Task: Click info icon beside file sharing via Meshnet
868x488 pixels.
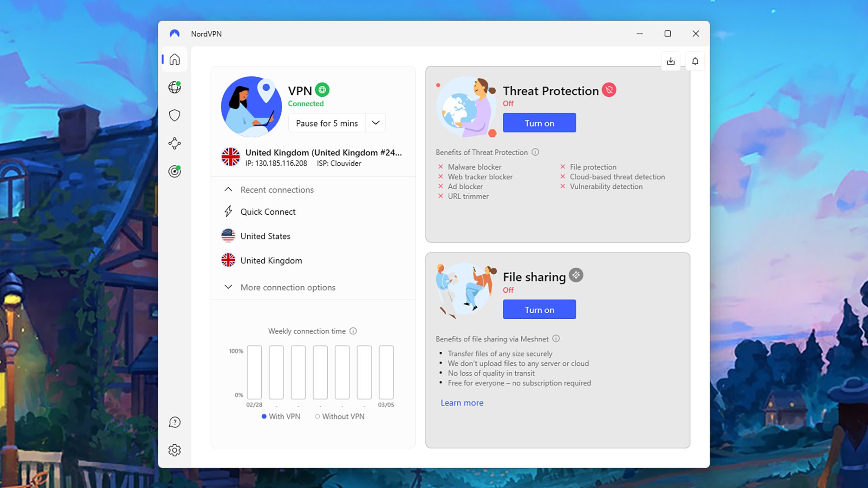Action: click(556, 339)
